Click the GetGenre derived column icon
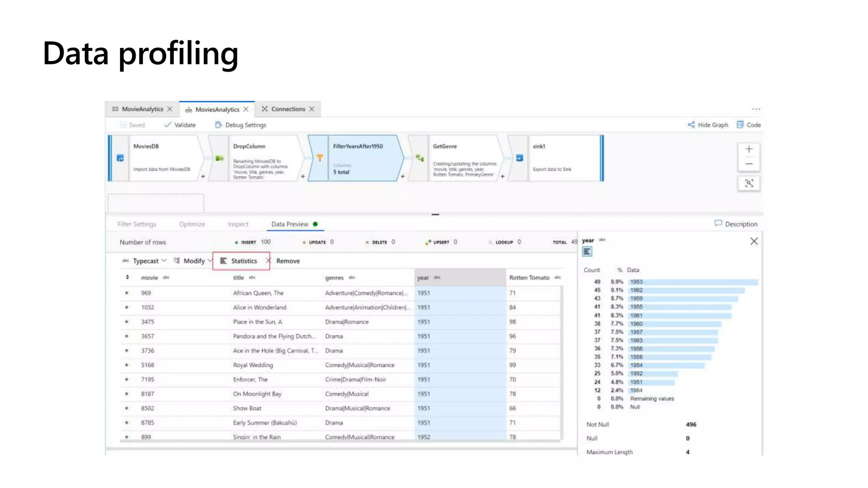Image resolution: width=868 pixels, height=488 pixels. tap(420, 158)
